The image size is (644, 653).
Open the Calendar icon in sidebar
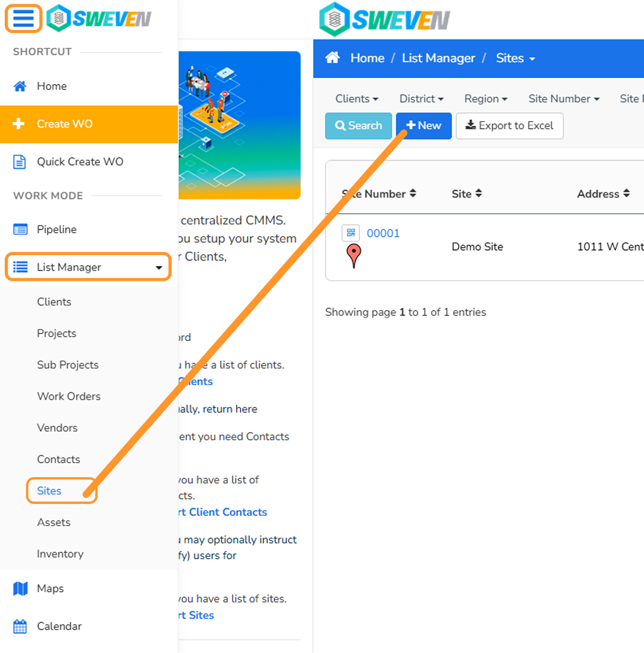20,626
